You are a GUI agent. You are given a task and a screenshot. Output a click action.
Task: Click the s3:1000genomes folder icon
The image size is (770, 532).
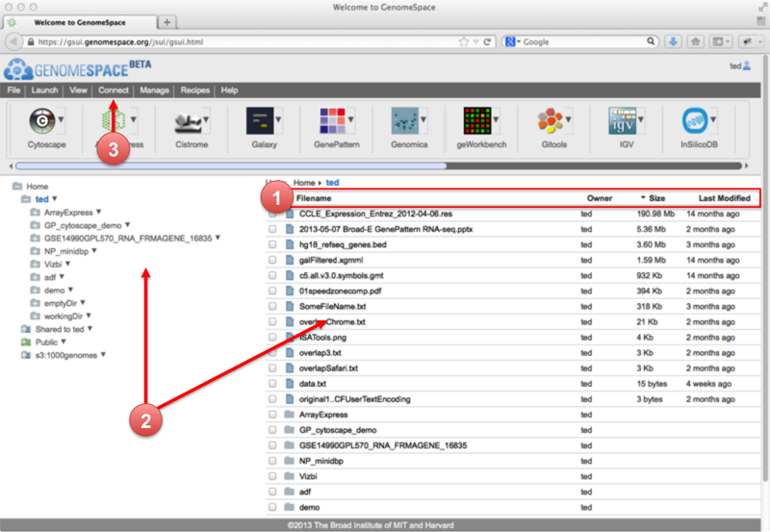[x=26, y=355]
